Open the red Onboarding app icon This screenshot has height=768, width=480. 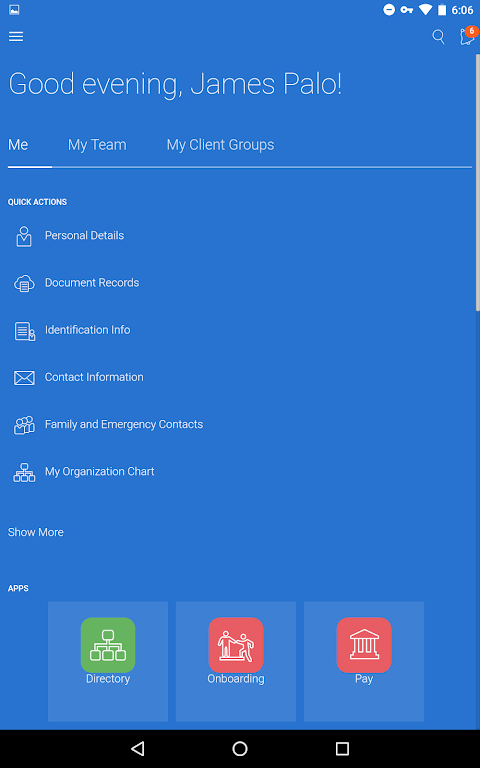tap(236, 645)
